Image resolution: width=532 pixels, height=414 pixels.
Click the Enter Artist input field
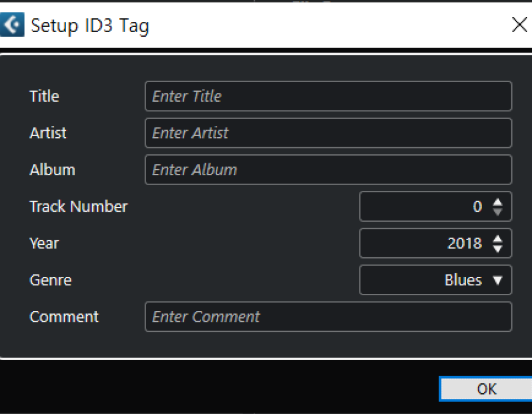coord(328,132)
